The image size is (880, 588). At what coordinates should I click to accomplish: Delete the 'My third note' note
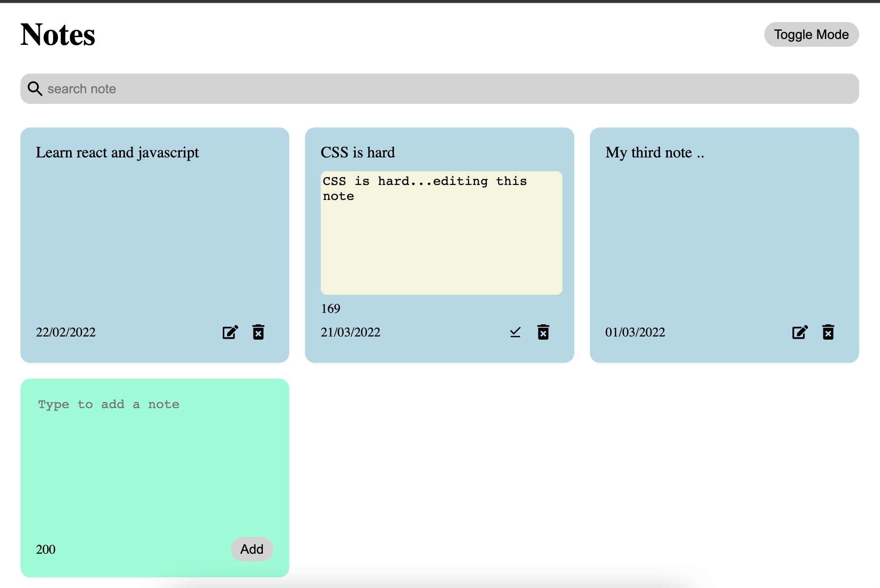tap(828, 332)
